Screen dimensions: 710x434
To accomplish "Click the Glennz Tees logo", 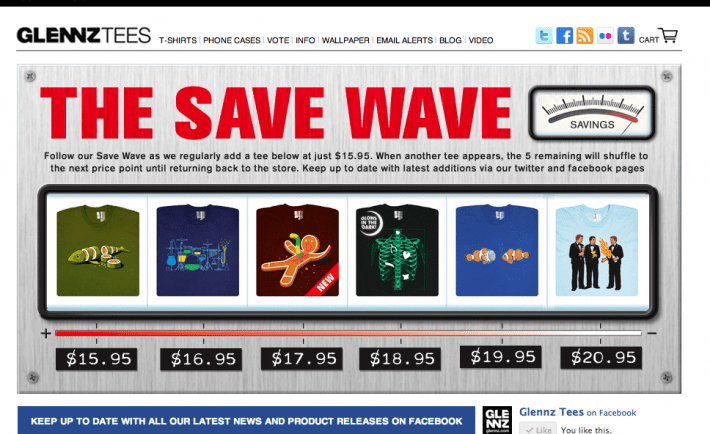I will (x=84, y=35).
